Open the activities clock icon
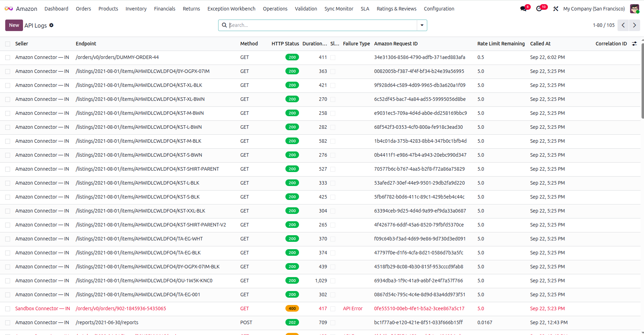The height and width of the screenshot is (335, 644). point(539,9)
